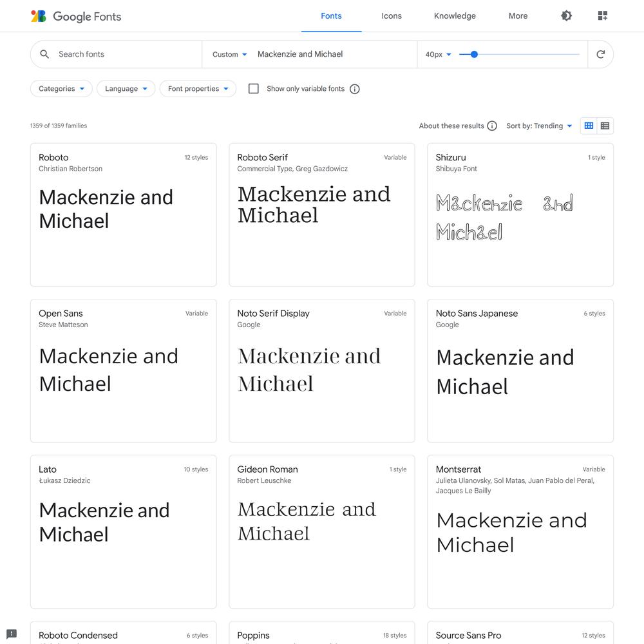Click the 6 styles label on Noto Sans Japanese

pyautogui.click(x=594, y=314)
